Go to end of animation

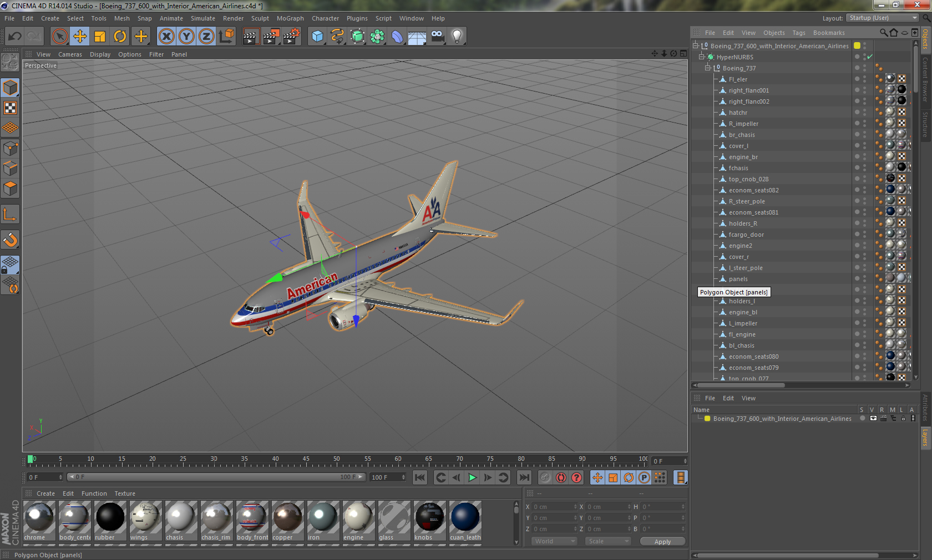[524, 477]
